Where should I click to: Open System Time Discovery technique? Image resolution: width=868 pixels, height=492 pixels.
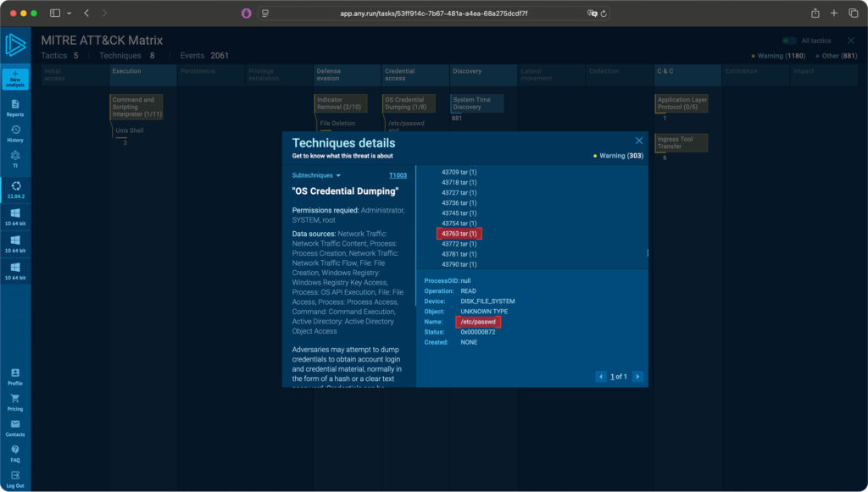(477, 103)
